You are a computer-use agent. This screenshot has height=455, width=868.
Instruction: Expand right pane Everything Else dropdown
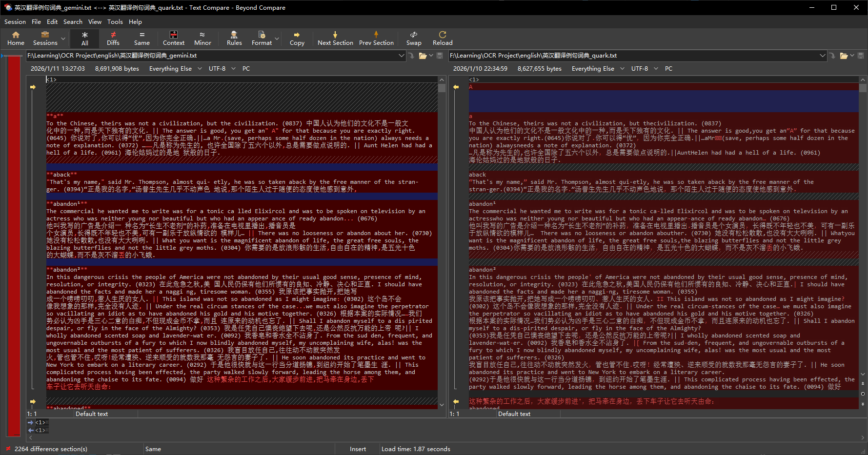622,69
